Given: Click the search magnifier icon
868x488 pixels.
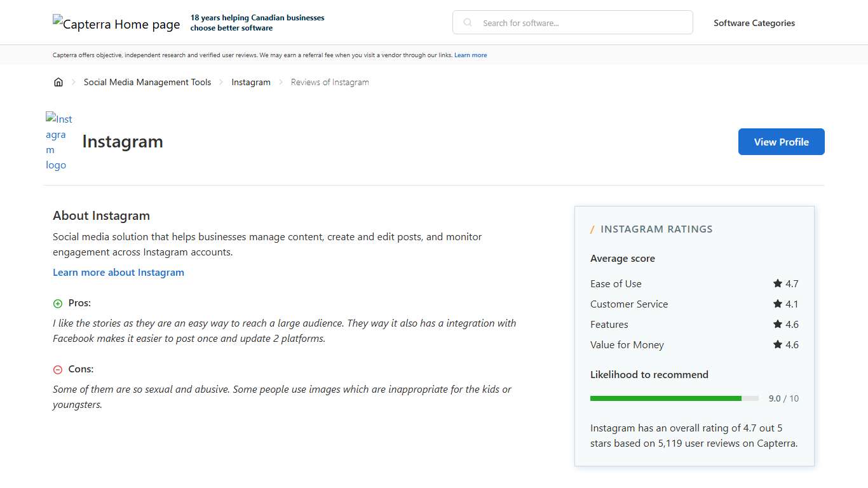Looking at the screenshot, I should tap(468, 23).
